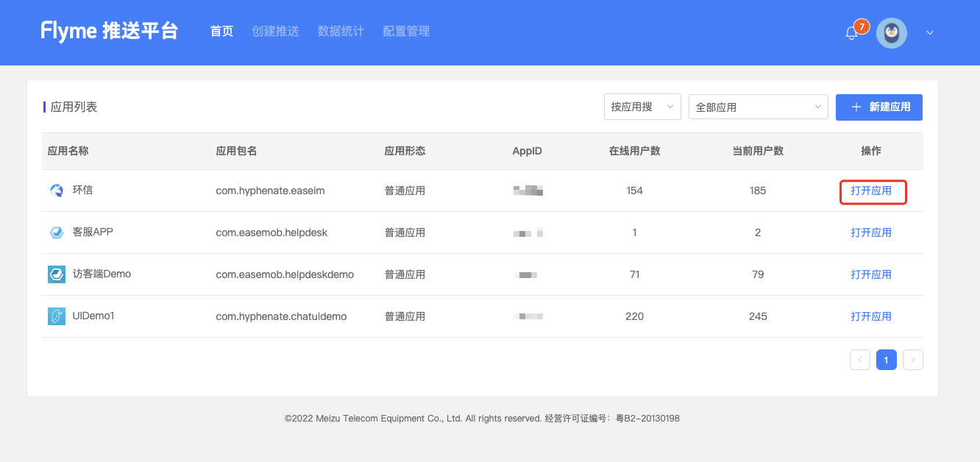The height and width of the screenshot is (462, 980).
Task: Select package name com.easemob.helpdesk
Action: coord(271,232)
